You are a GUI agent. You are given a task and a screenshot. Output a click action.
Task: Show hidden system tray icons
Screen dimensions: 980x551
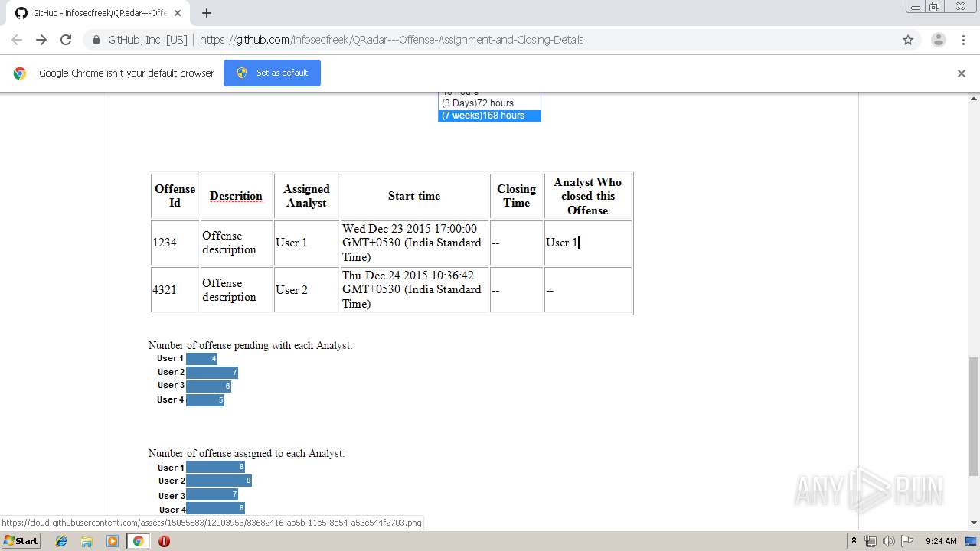click(854, 541)
